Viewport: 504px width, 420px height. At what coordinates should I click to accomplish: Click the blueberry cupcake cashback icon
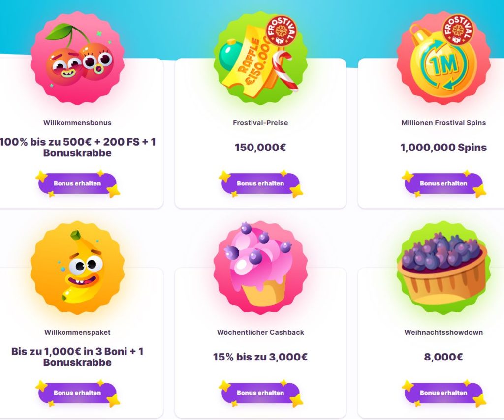[x=260, y=268]
